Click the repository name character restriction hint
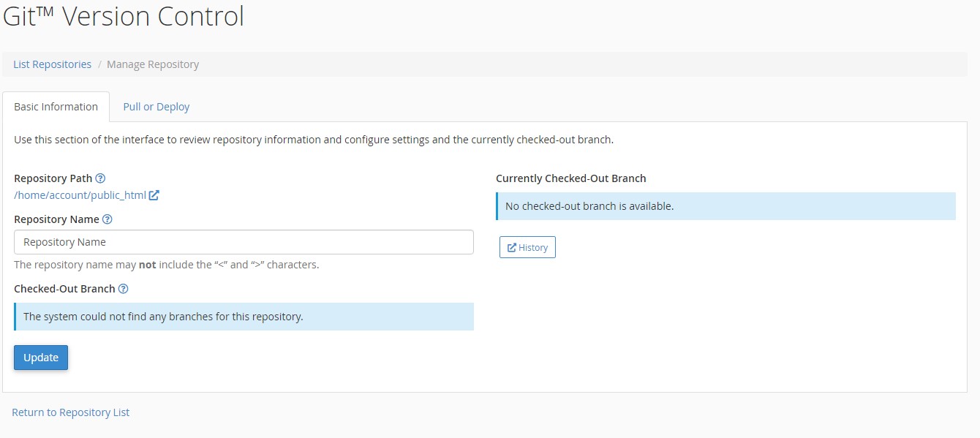Screen dimensions: 980x438 pyautogui.click(x=167, y=265)
